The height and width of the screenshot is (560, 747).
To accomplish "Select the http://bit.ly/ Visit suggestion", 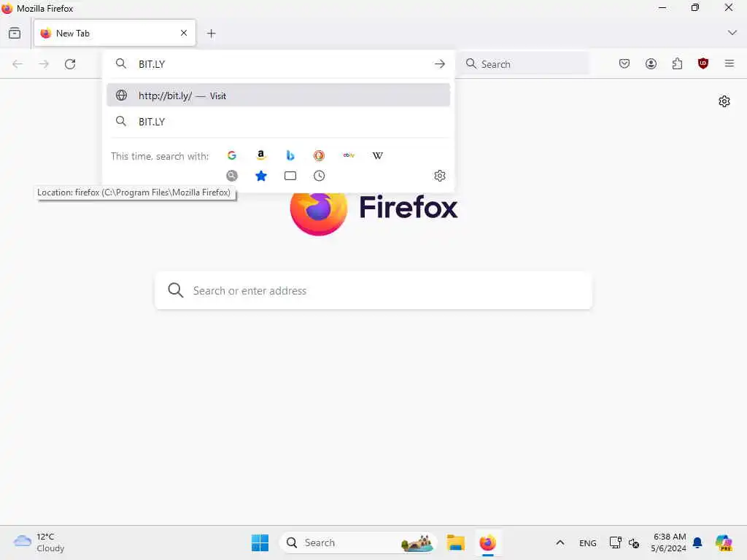I will coord(279,96).
